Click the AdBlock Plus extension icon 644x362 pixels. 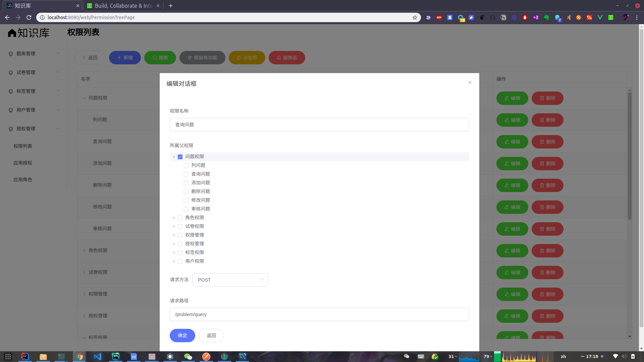pyautogui.click(x=439, y=17)
